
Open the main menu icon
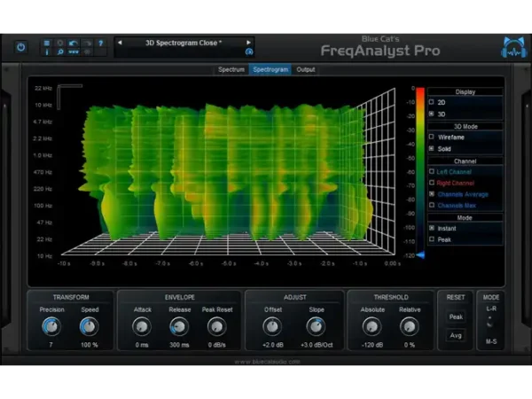(47, 43)
